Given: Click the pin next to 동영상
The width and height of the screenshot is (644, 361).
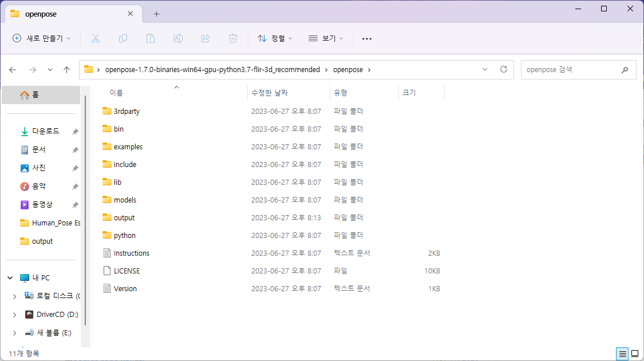Looking at the screenshot, I should [75, 205].
